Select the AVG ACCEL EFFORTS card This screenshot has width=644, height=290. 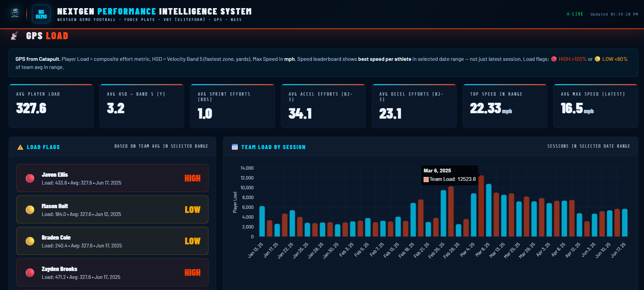click(323, 106)
